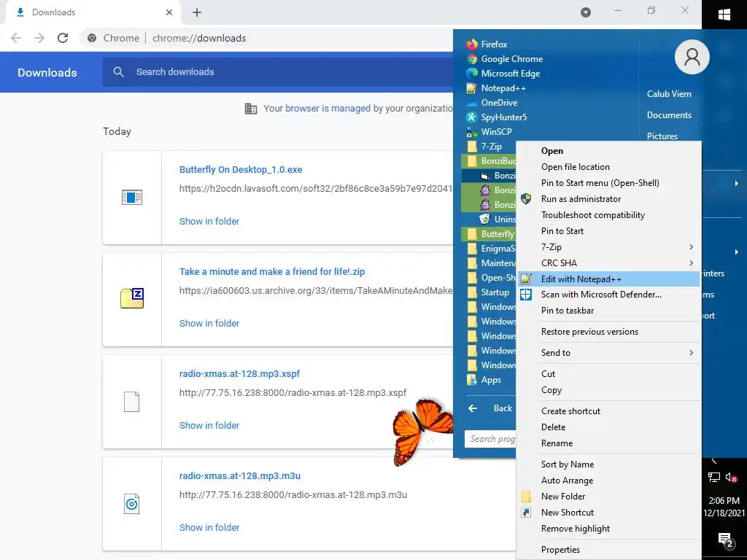The height and width of the screenshot is (560, 747).
Task: Choose Copy in the context menu
Action: coord(608,390)
